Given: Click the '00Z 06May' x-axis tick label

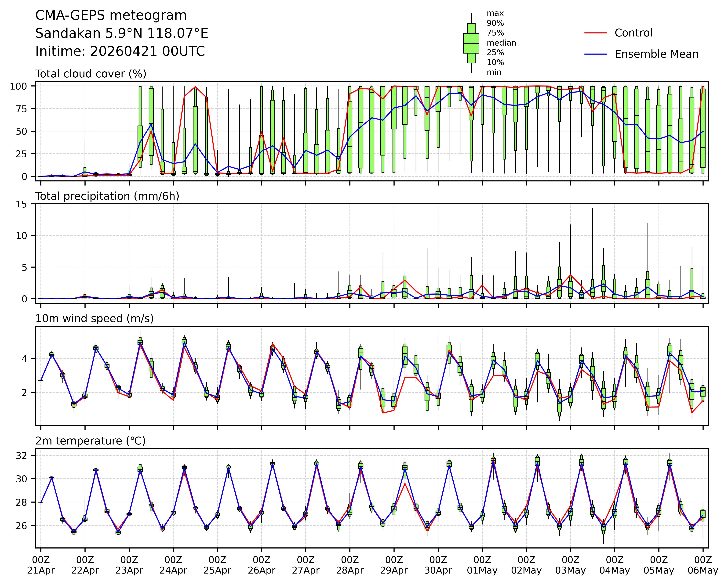Looking at the screenshot, I should pos(703,565).
